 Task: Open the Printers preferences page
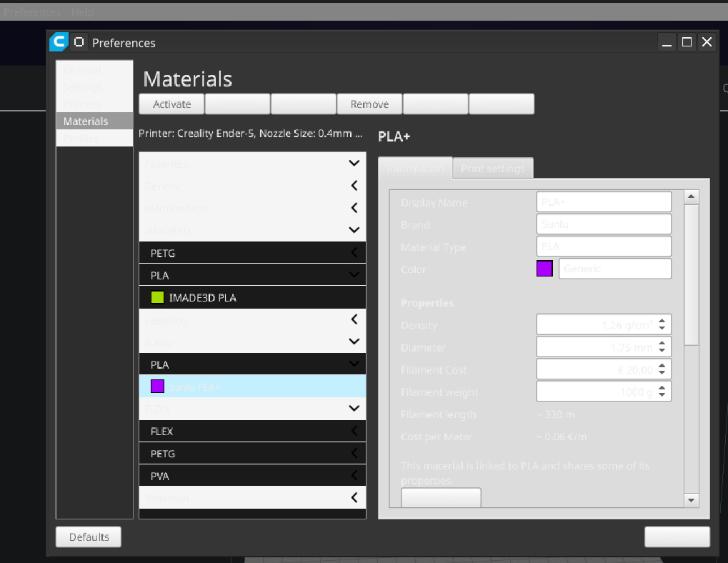94,104
